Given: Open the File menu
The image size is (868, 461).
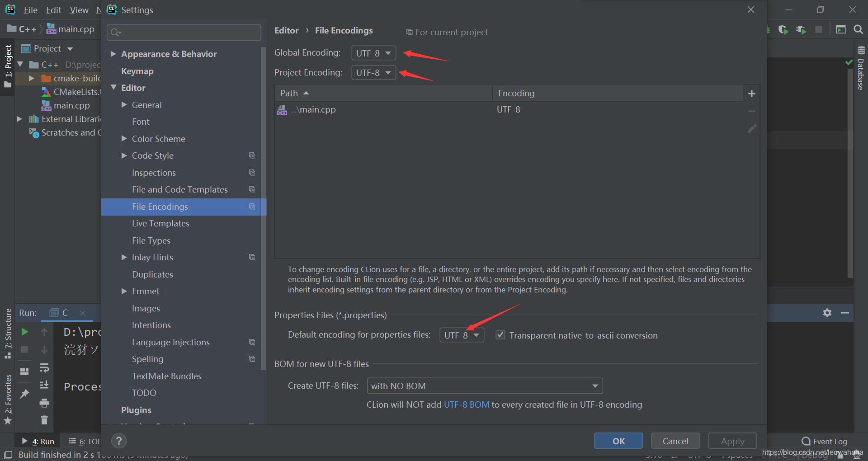Looking at the screenshot, I should tap(30, 10).
